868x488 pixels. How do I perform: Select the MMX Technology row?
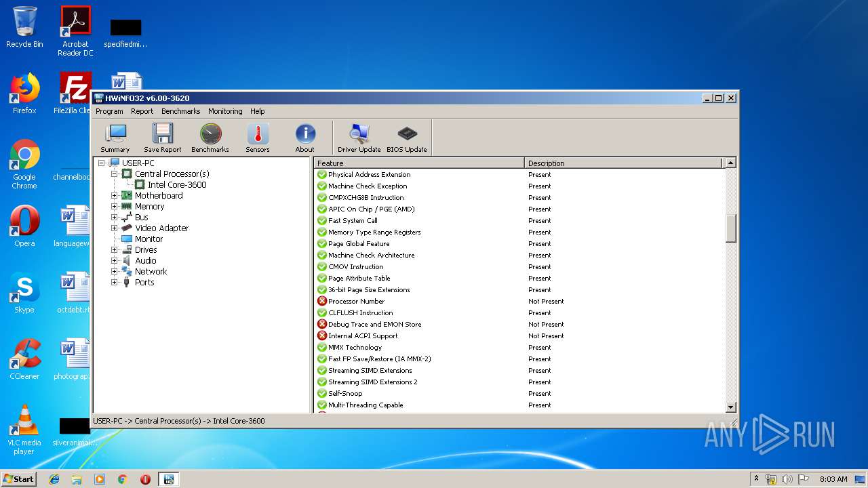click(519, 348)
